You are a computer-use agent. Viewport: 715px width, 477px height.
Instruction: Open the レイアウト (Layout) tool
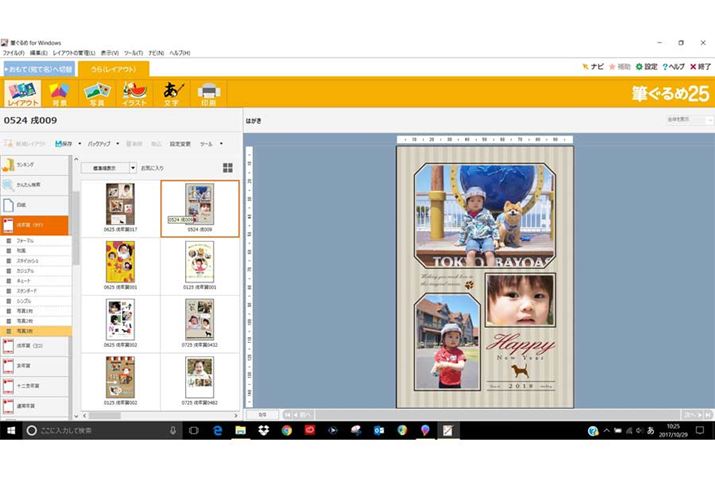[x=20, y=93]
